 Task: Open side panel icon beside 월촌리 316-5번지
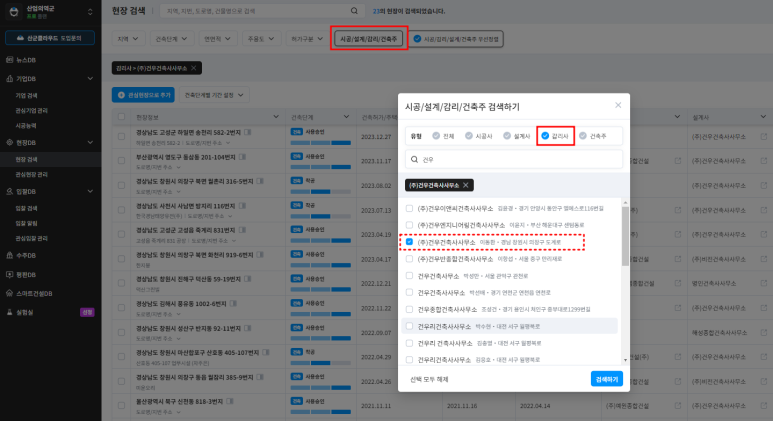[260, 181]
